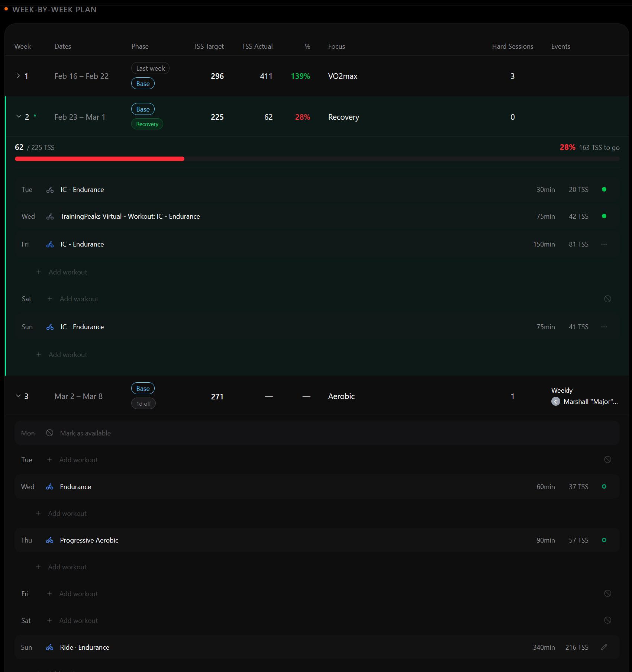The image size is (632, 672).
Task: Expand week 1 row with chevron
Action: (18, 76)
